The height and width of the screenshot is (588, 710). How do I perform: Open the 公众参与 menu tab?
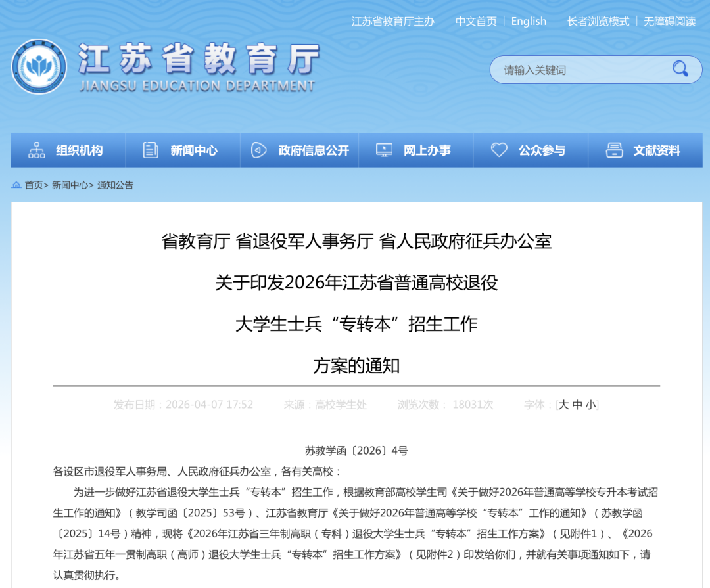pos(542,150)
